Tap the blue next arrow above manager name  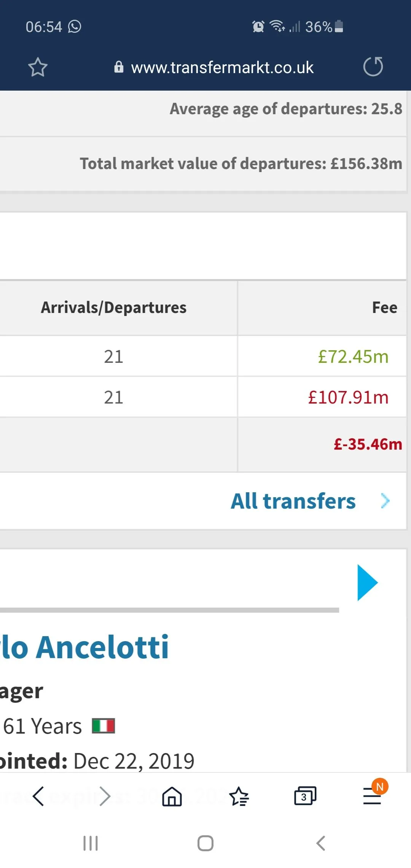(x=367, y=582)
